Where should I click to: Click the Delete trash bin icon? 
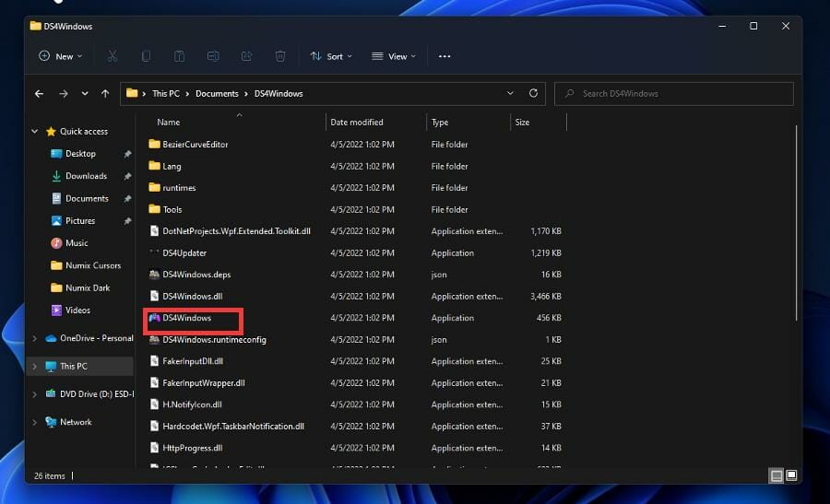pos(280,56)
